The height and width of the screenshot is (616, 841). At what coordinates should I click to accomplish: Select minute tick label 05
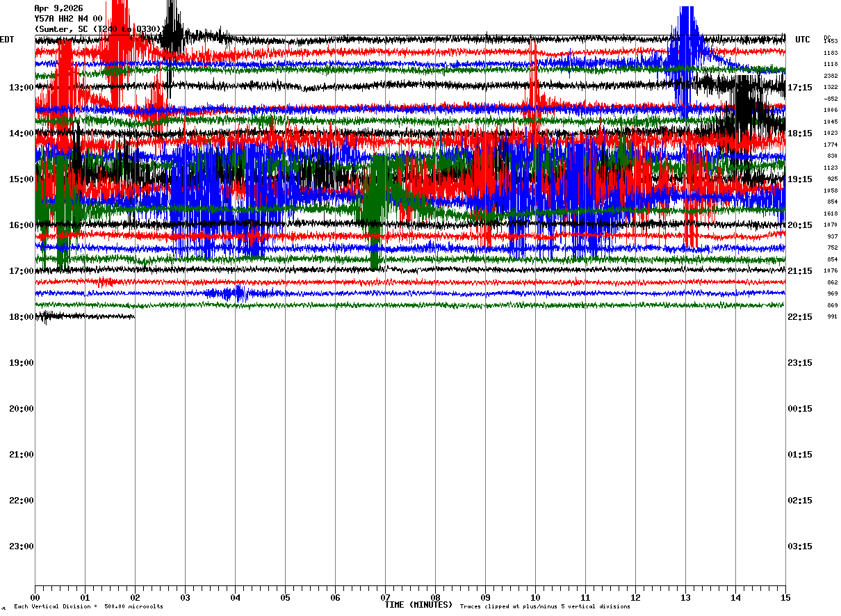click(285, 597)
